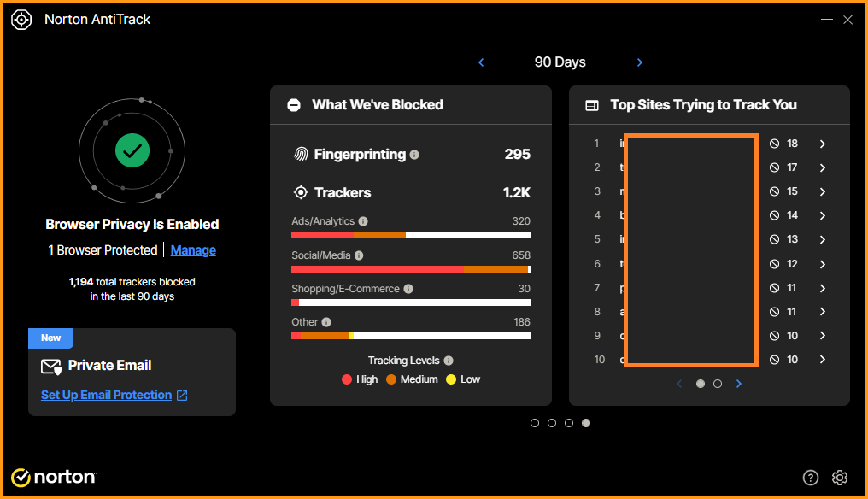
Task: Expand details for the rank 10 site
Action: coord(823,360)
